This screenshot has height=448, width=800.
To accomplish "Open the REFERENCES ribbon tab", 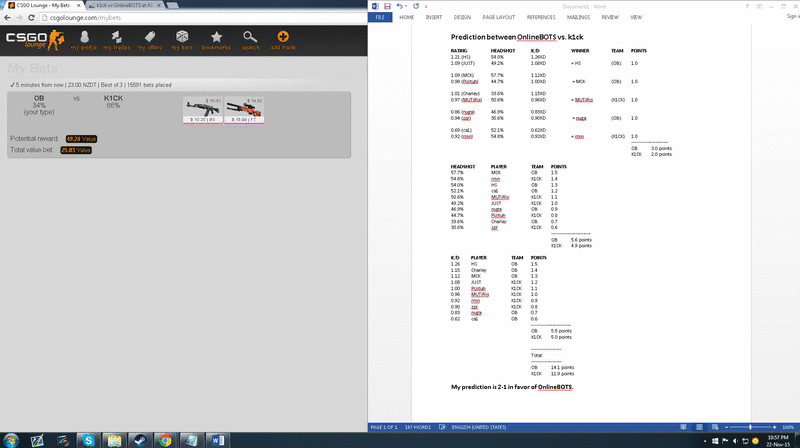I will (x=541, y=17).
